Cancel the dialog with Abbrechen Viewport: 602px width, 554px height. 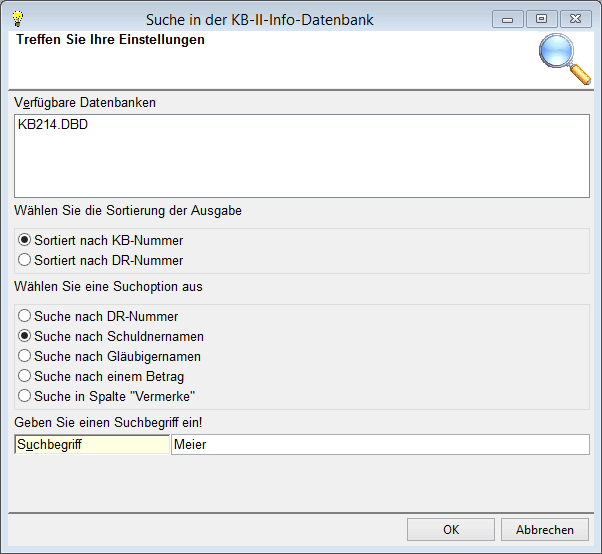[x=544, y=530]
